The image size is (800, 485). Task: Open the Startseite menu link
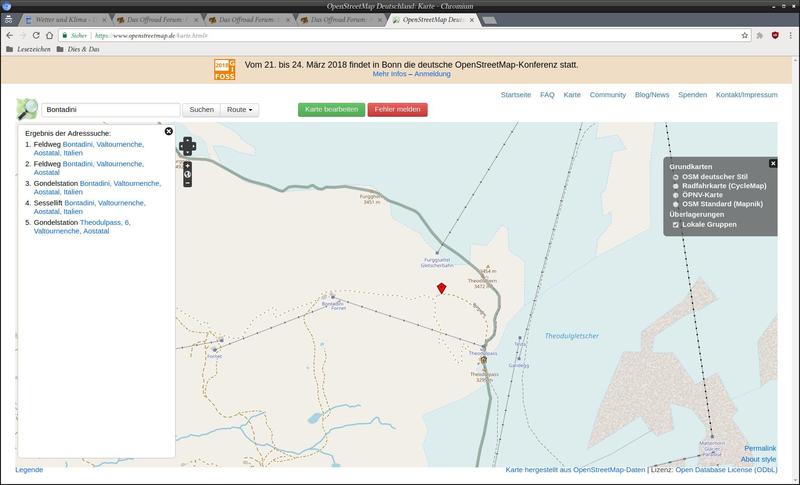tap(516, 95)
